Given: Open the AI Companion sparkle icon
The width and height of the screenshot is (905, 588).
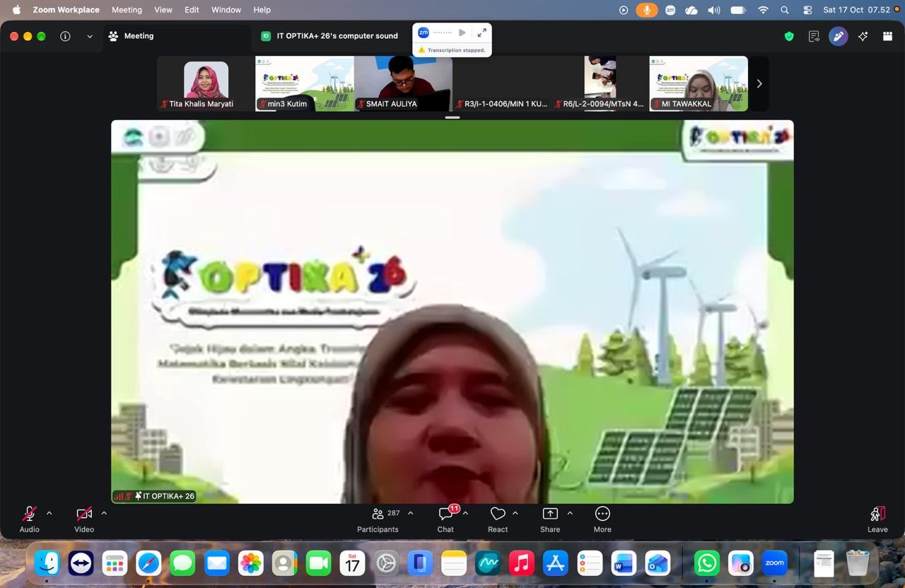Looking at the screenshot, I should pos(863,36).
